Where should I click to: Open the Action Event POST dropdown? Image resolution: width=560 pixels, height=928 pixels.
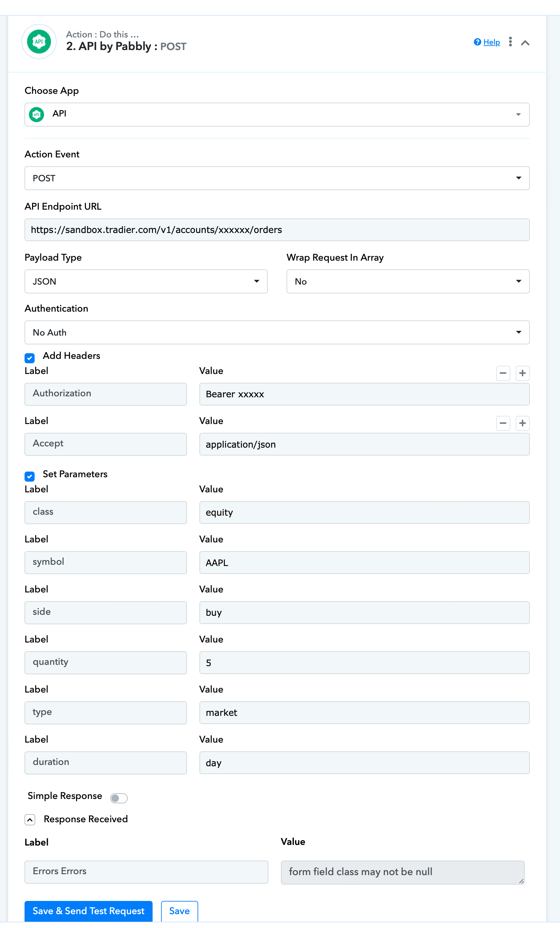(277, 178)
